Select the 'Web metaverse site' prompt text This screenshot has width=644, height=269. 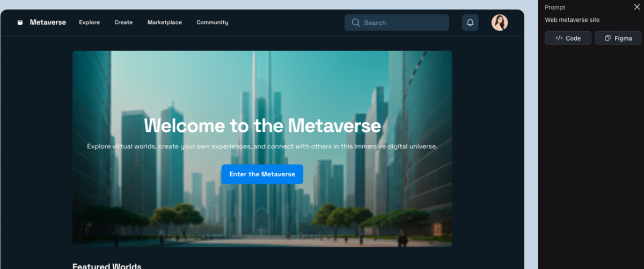(572, 20)
